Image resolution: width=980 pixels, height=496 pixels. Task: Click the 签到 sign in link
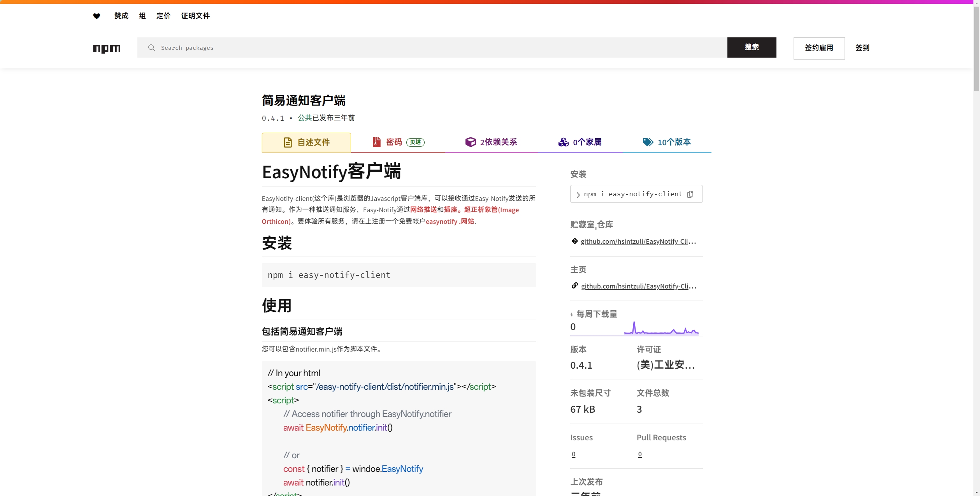pos(862,48)
